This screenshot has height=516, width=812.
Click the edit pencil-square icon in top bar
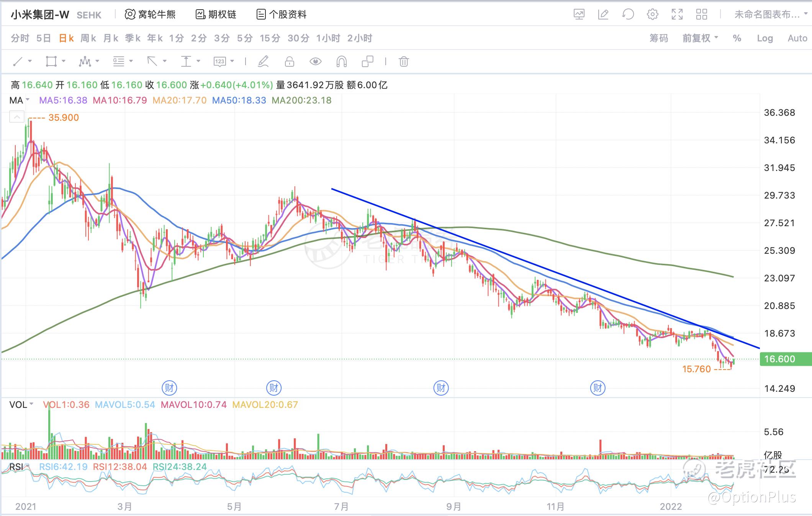[x=603, y=15]
